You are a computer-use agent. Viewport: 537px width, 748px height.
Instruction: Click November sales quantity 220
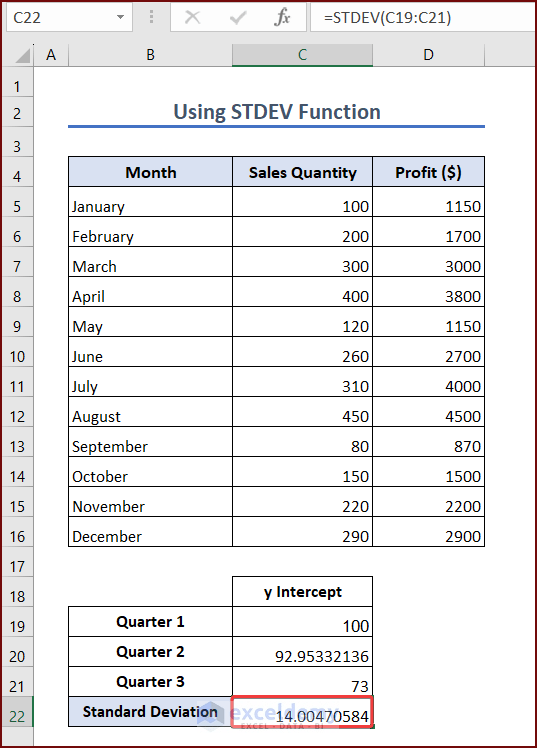tap(302, 502)
